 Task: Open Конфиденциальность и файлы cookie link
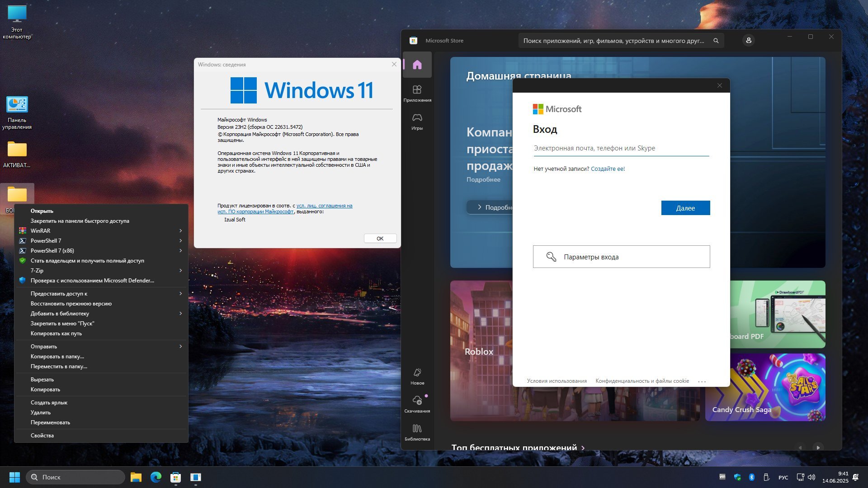pos(642,381)
